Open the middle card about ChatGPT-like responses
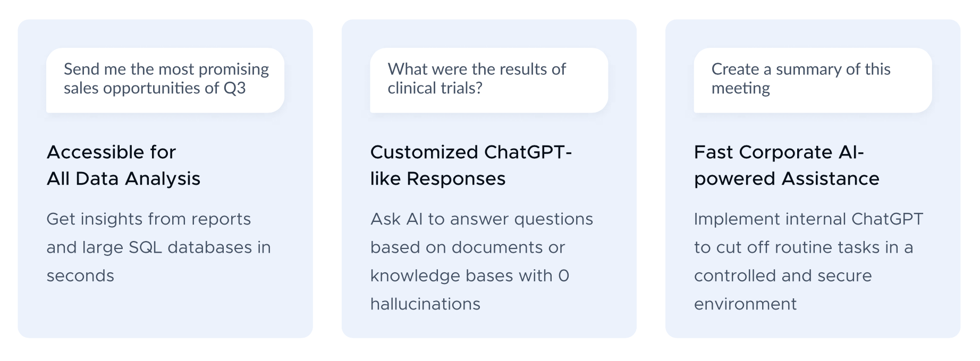980x361 pixels. (x=489, y=179)
